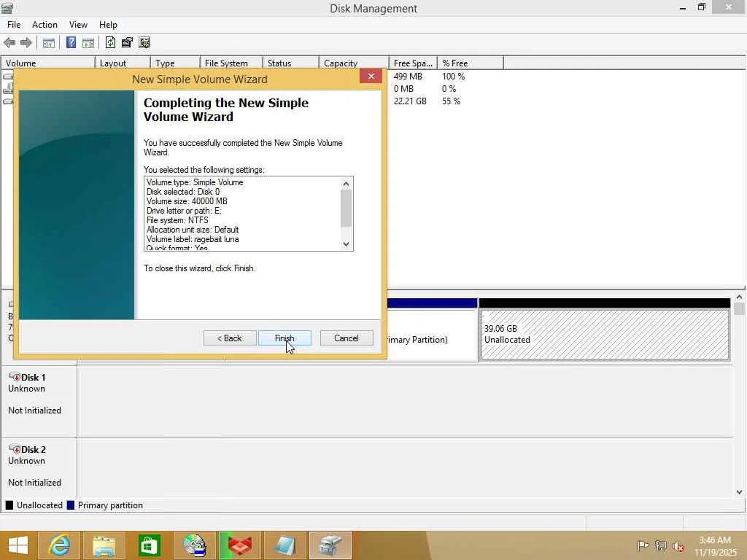Viewport: 747px width, 560px height.
Task: Open File Explorer from taskbar
Action: pyautogui.click(x=104, y=545)
